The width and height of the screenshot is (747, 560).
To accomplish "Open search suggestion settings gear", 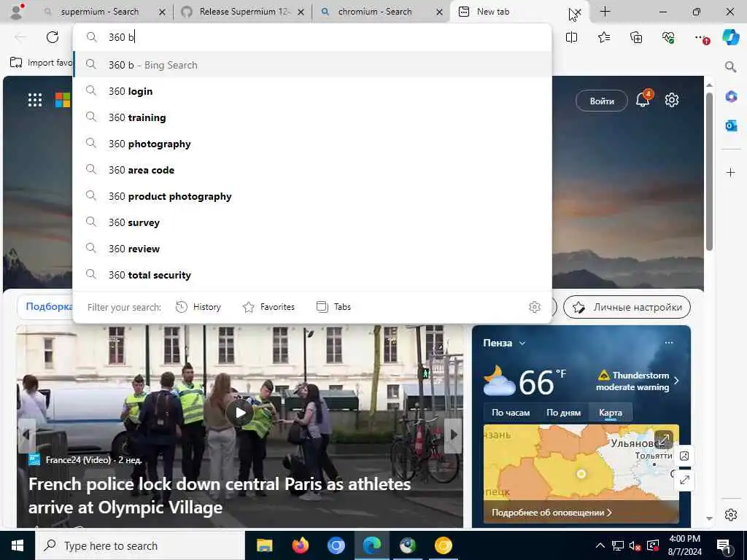I will [535, 307].
